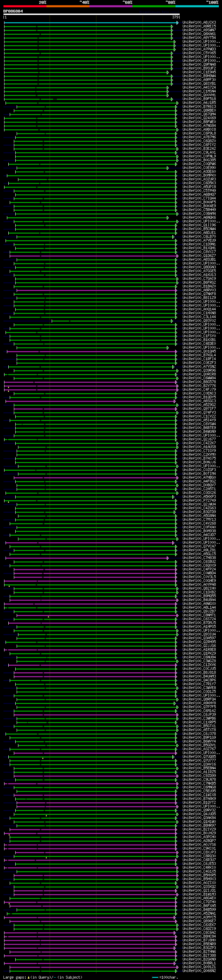Select hit UniRef100_C1CV22
The height and width of the screenshot is (980, 222).
coord(199,416)
